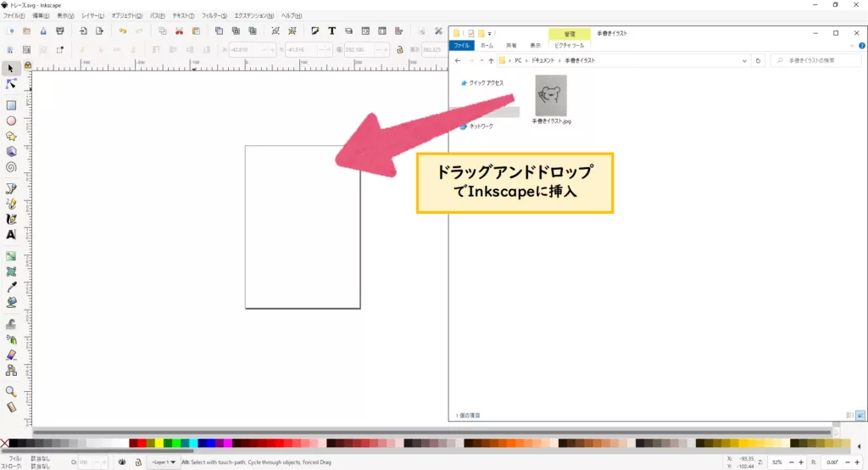Select the Paint bucket tool
This screenshot has width=868, height=470.
point(10,303)
